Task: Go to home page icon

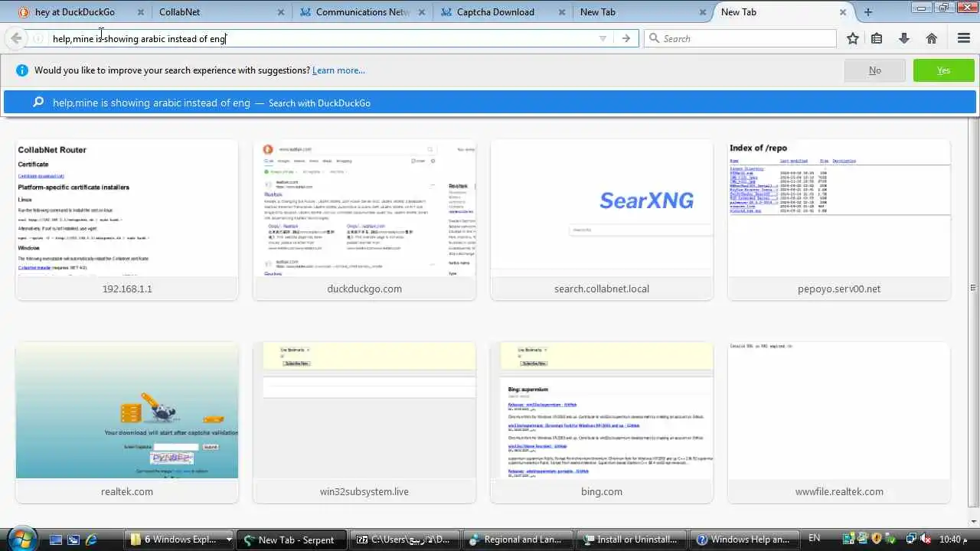Action: point(932,38)
